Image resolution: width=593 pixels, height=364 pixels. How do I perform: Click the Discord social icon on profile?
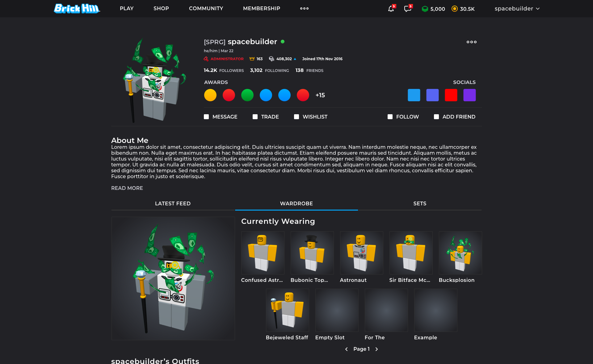pyautogui.click(x=432, y=95)
